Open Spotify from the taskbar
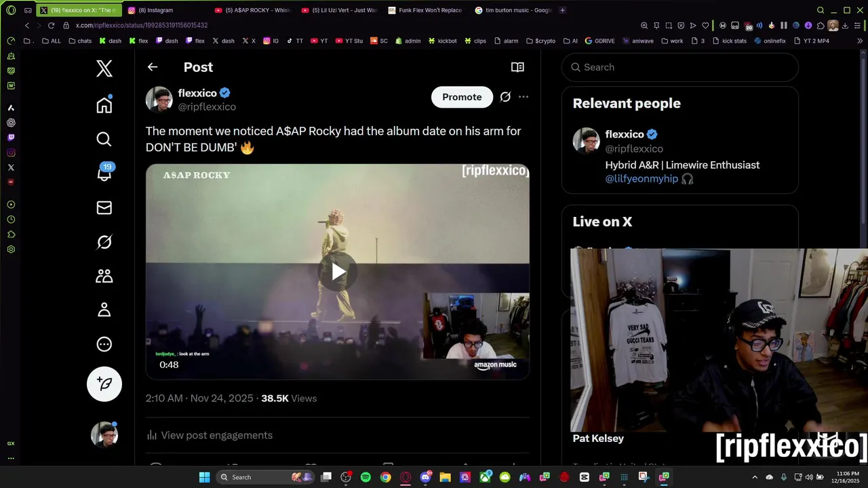Image resolution: width=868 pixels, height=488 pixels. click(x=366, y=477)
